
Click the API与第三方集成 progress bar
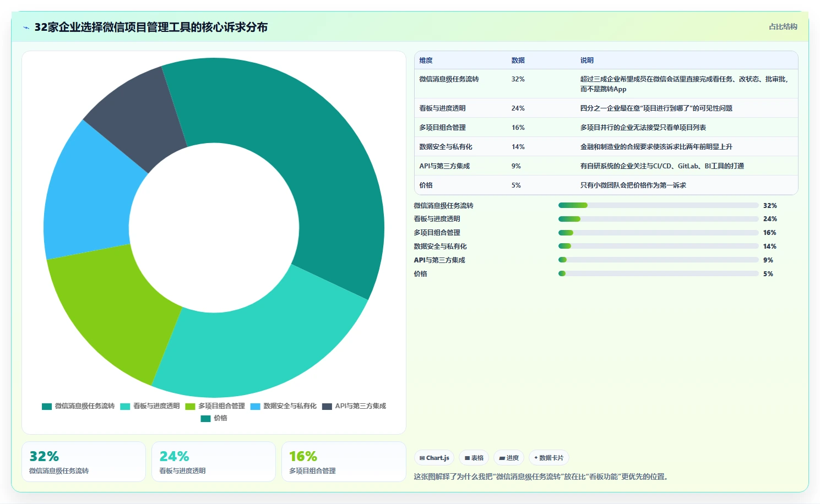click(x=659, y=260)
